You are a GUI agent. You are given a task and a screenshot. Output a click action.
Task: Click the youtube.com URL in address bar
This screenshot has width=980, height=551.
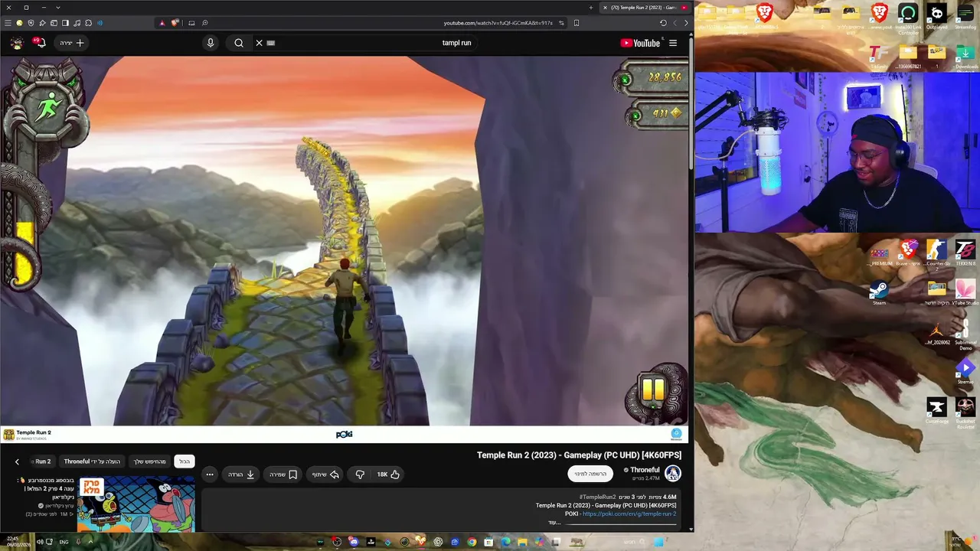point(498,23)
